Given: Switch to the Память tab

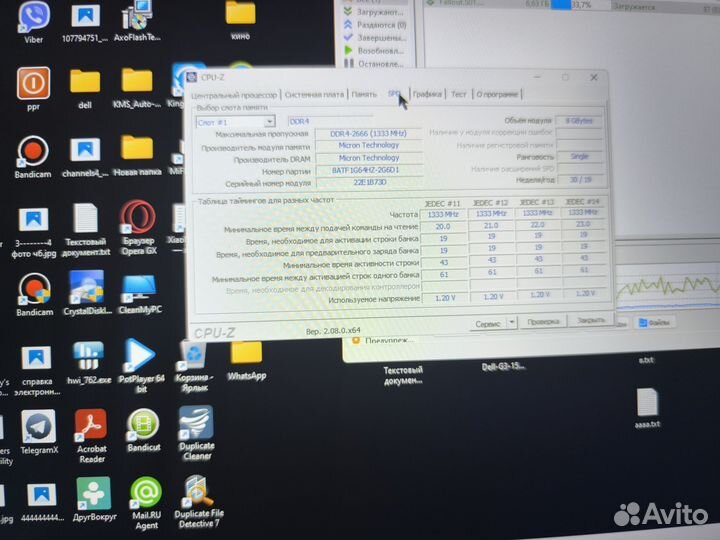Looking at the screenshot, I should pos(364,94).
